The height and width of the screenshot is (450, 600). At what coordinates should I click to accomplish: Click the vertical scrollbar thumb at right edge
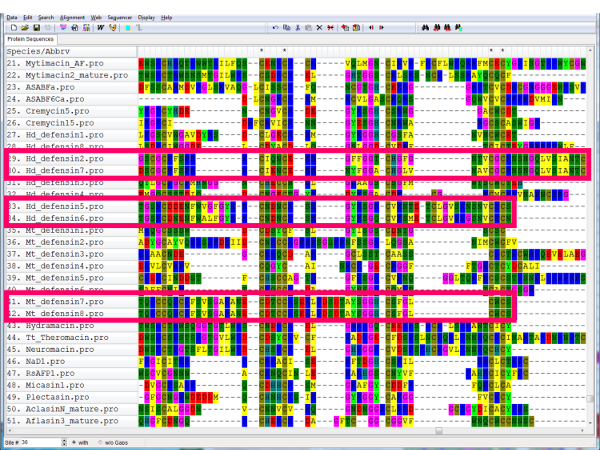(590, 399)
